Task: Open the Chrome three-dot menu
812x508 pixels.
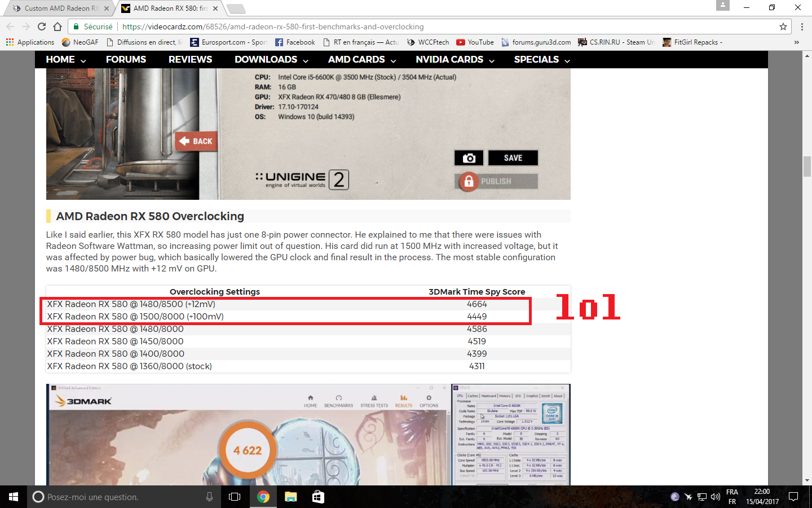Action: 802,27
